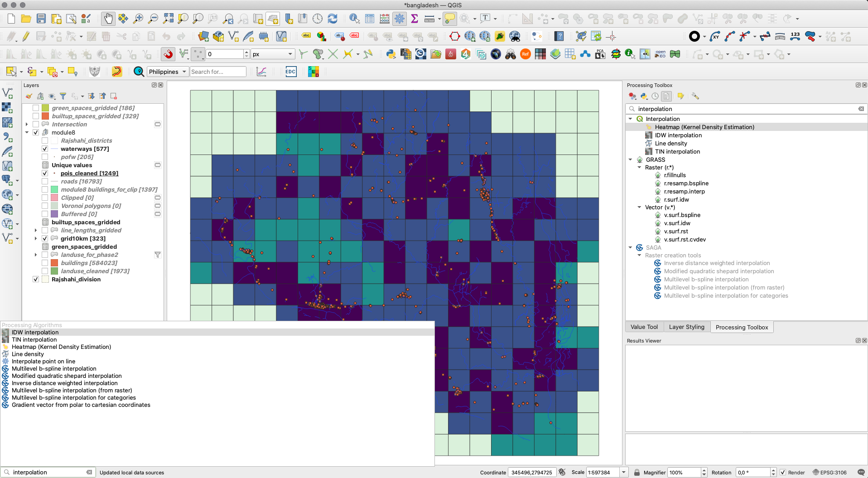Open the Processing history clock icon

pos(655,96)
